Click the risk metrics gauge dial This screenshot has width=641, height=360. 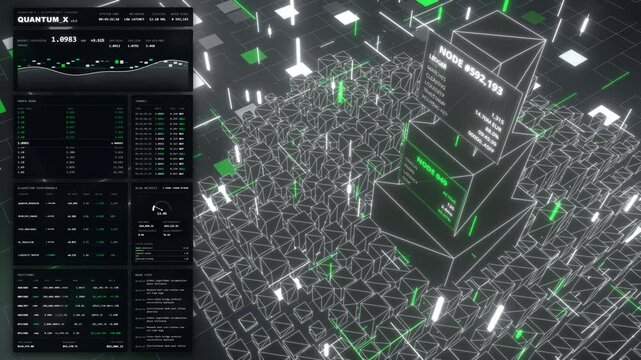click(x=161, y=207)
